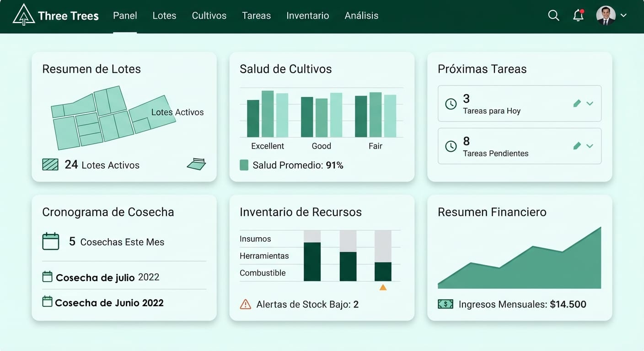644x351 pixels.
Task: Click the calendar icon beside Cosechas Este Mes
Action: 51,241
